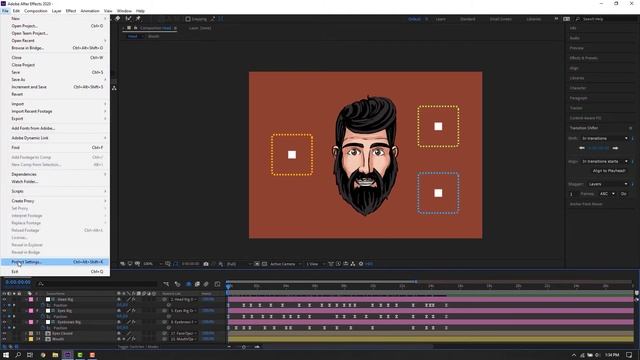Toggle visibility of Mouth layer
The width and height of the screenshot is (640, 360).
[4, 339]
